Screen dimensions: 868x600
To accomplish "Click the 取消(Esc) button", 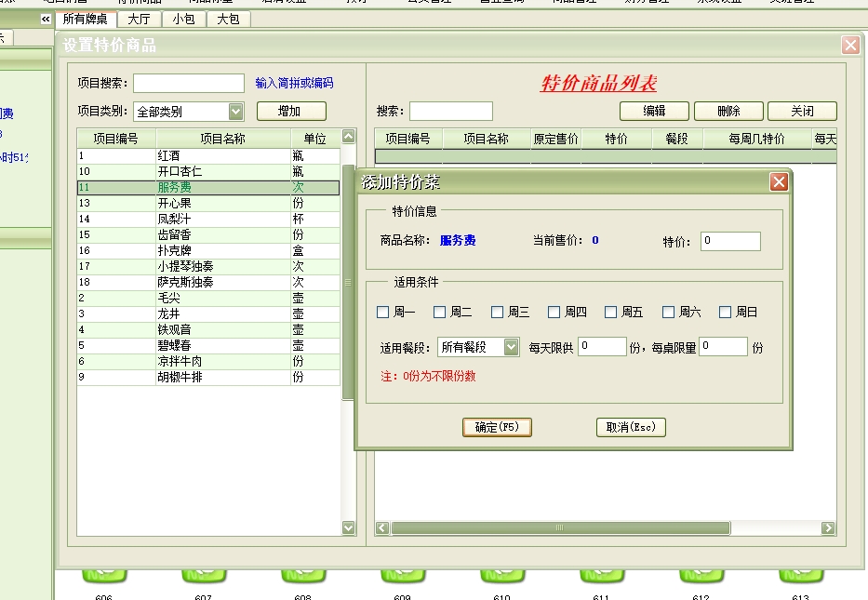I will point(631,427).
